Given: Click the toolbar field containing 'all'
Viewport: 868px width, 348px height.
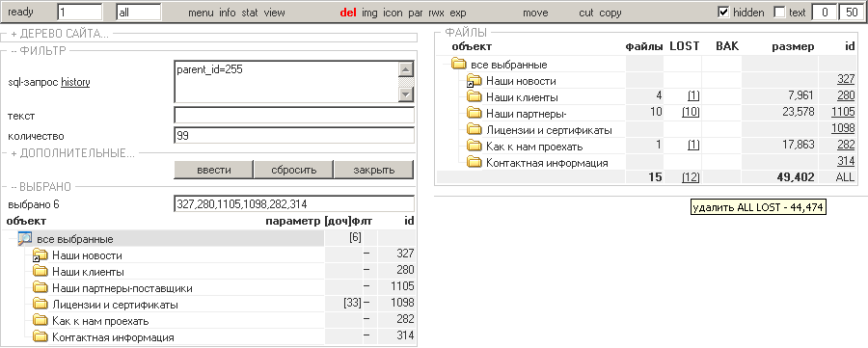Looking at the screenshot, I should point(139,13).
